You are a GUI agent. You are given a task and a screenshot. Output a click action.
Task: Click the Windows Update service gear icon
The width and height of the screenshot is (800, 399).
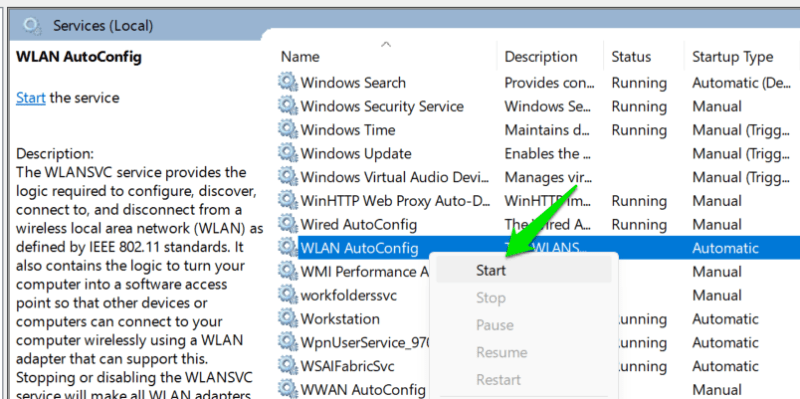pos(288,153)
